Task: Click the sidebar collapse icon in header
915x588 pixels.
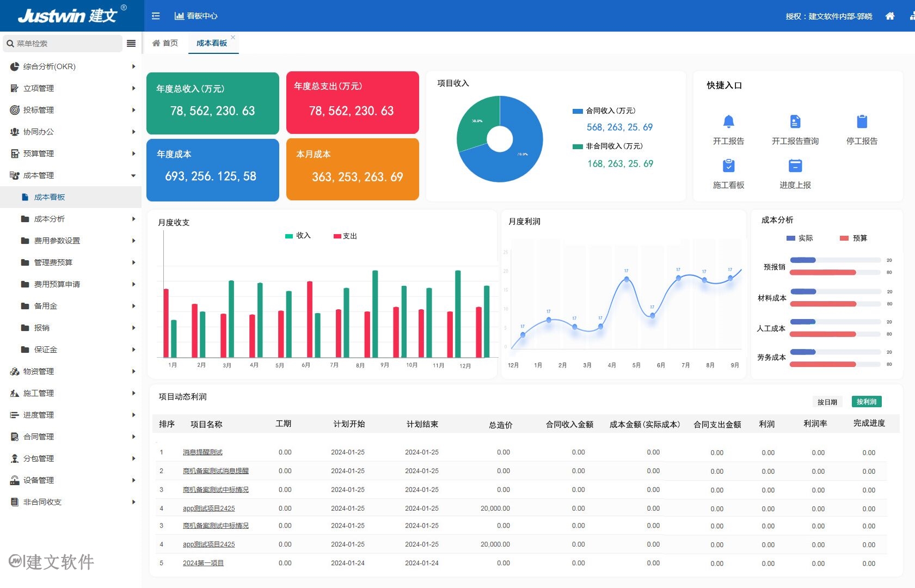Action: (x=156, y=16)
